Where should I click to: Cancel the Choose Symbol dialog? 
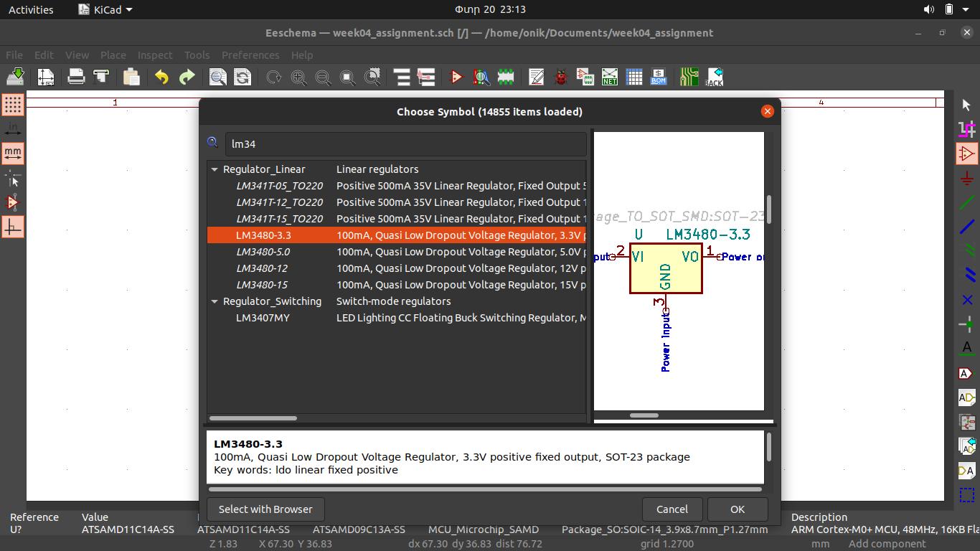(672, 509)
